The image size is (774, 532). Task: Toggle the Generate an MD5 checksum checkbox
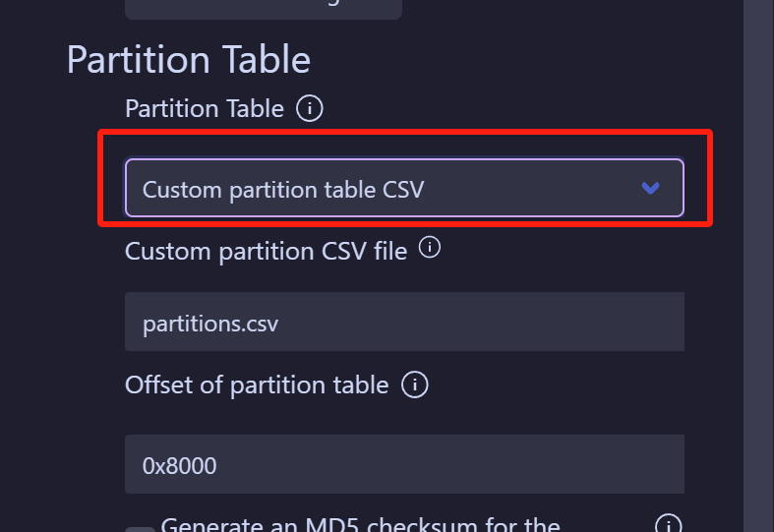(141, 529)
